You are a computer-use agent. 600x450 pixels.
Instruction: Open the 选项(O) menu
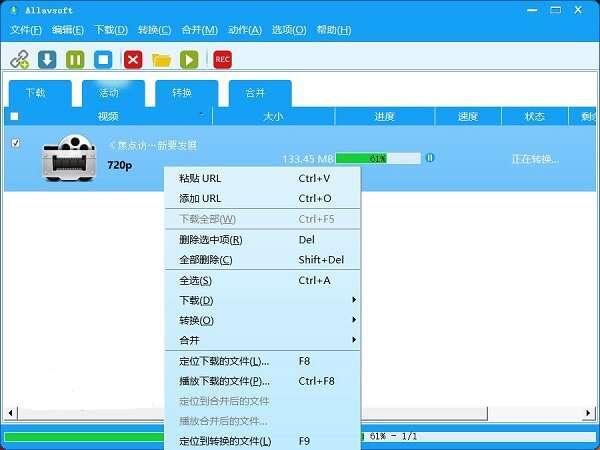pos(289,30)
